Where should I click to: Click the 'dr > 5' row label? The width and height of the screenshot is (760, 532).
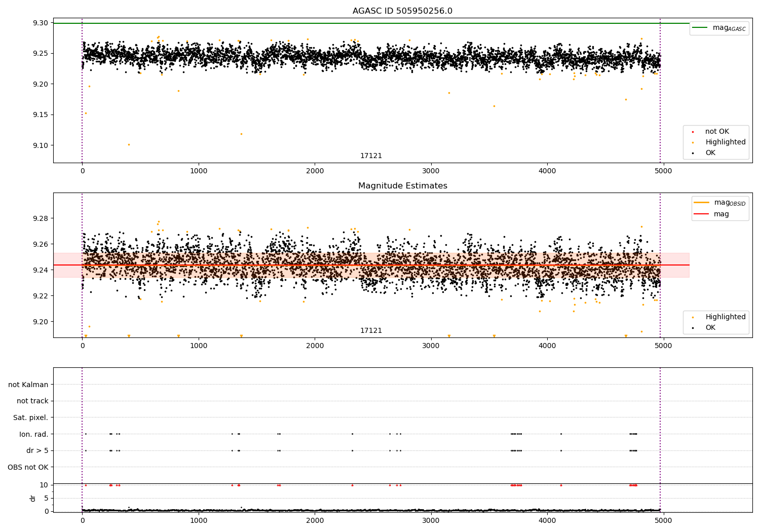coord(37,450)
